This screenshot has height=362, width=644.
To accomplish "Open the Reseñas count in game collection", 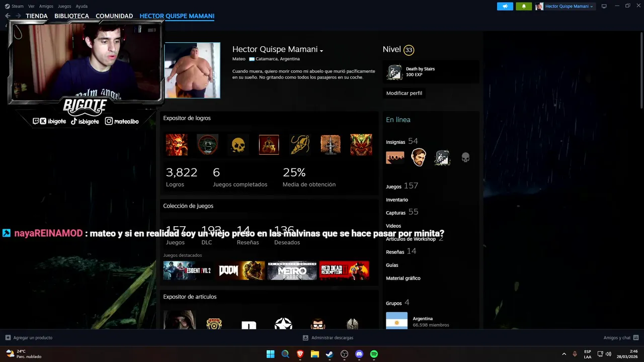I will tap(248, 236).
